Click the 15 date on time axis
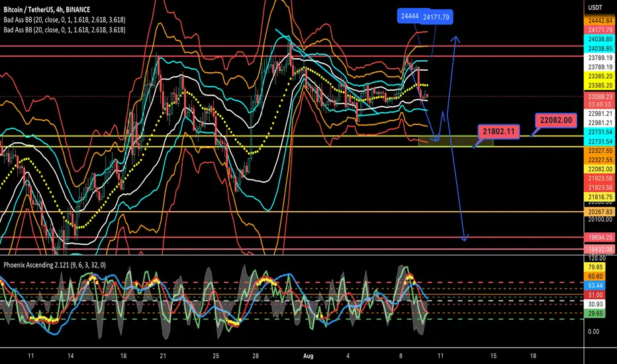The width and height of the screenshot is (617, 364). (493, 356)
